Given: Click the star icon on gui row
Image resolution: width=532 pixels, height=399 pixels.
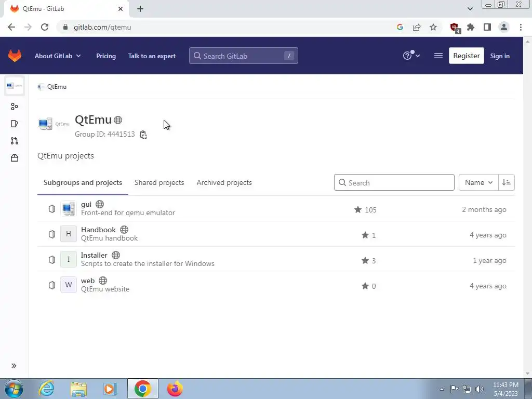Looking at the screenshot, I should (357, 209).
